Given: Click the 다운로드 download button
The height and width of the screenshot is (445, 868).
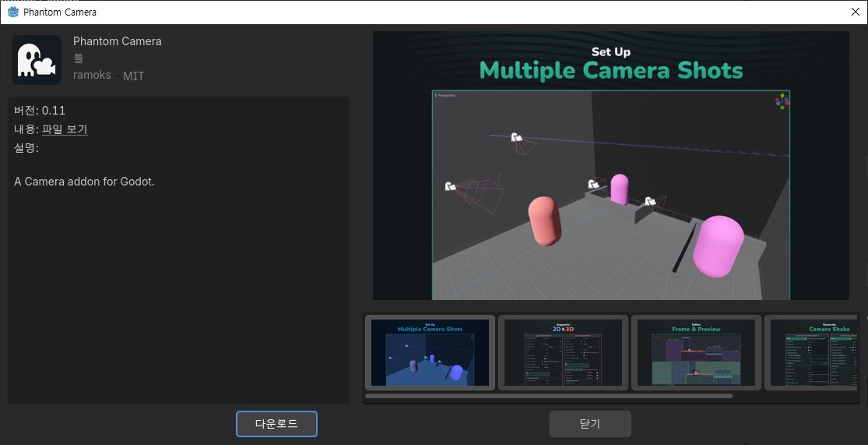Looking at the screenshot, I should [277, 424].
